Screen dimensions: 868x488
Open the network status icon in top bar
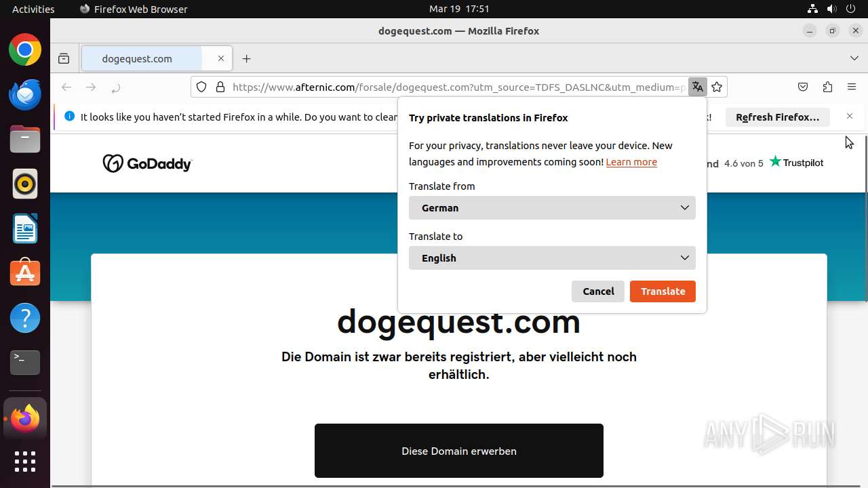pos(812,9)
